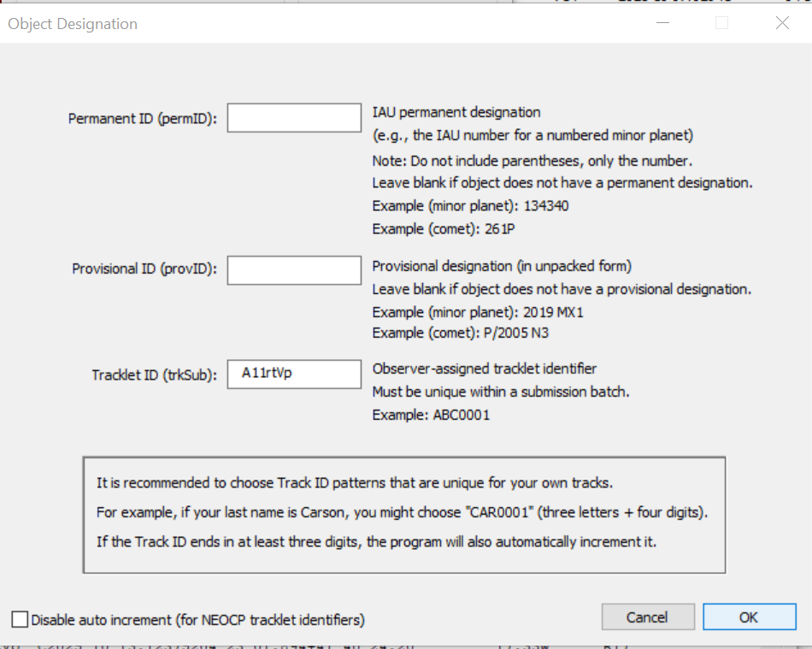Enable Disable auto increment checkbox
812x649 pixels.
click(20, 619)
